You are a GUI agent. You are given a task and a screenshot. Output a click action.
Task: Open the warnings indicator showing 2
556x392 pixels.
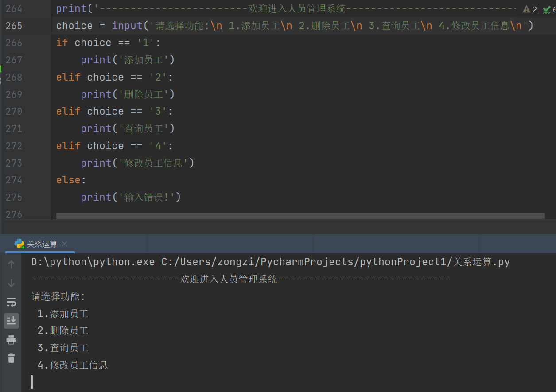click(529, 9)
